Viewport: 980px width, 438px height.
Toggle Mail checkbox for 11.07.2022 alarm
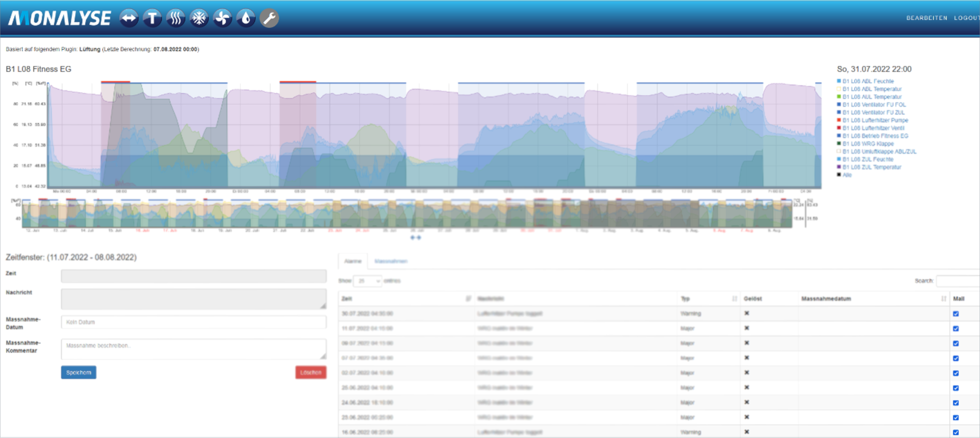(956, 329)
